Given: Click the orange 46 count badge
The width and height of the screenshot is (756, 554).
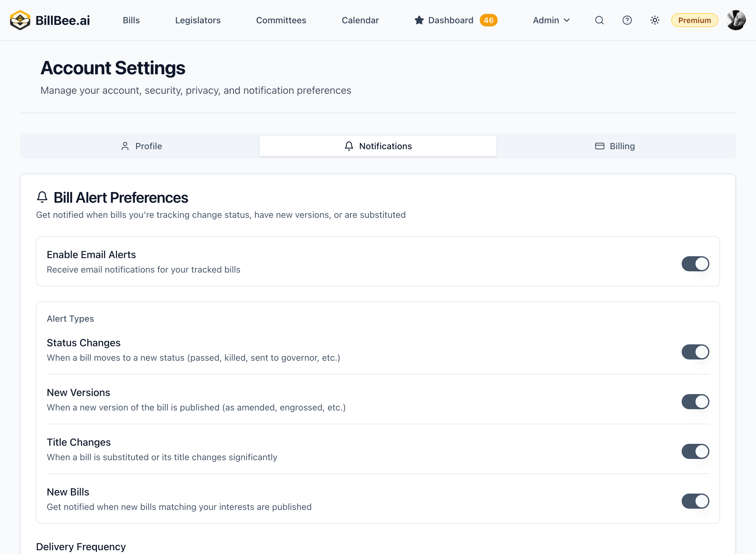Looking at the screenshot, I should click(488, 20).
